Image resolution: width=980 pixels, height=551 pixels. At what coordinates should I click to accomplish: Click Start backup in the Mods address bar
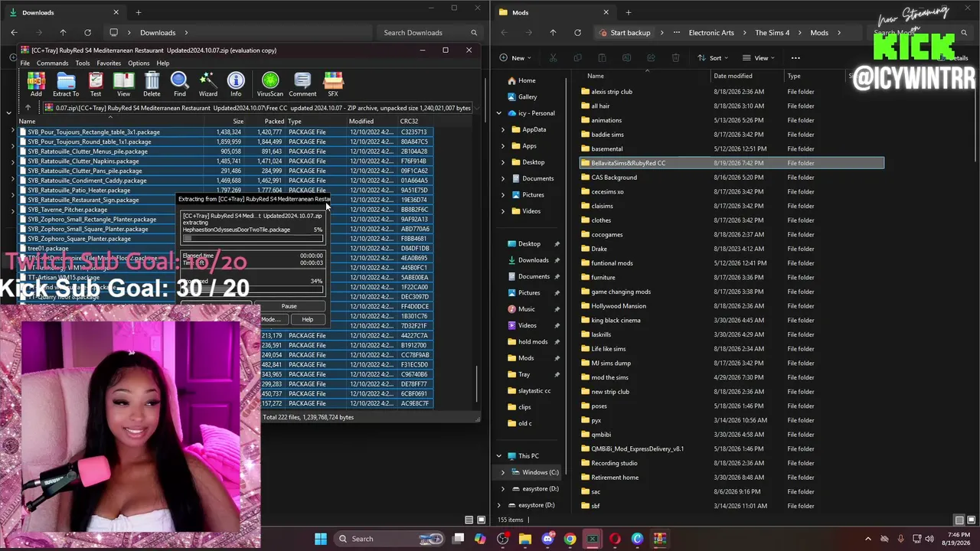coord(626,33)
